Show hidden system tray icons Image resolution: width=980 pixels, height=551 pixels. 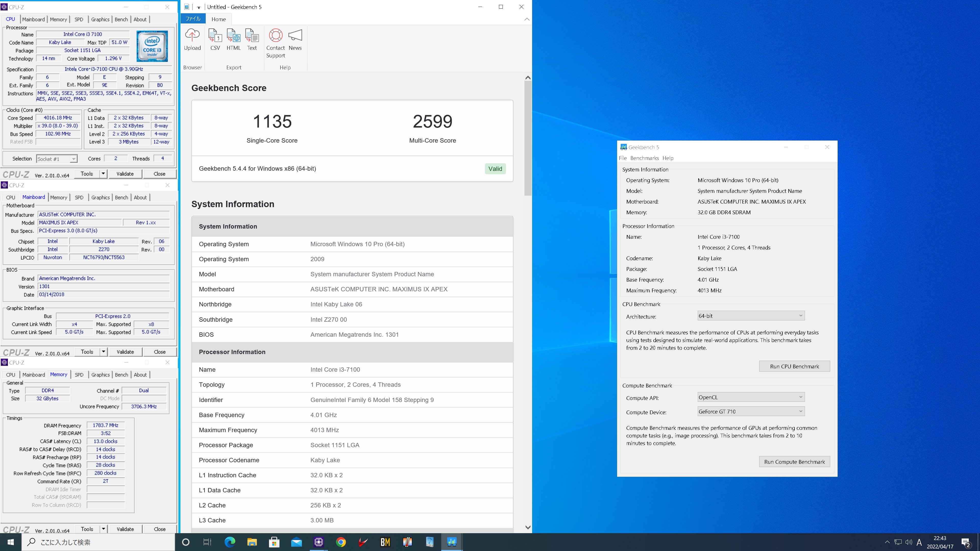coord(887,542)
